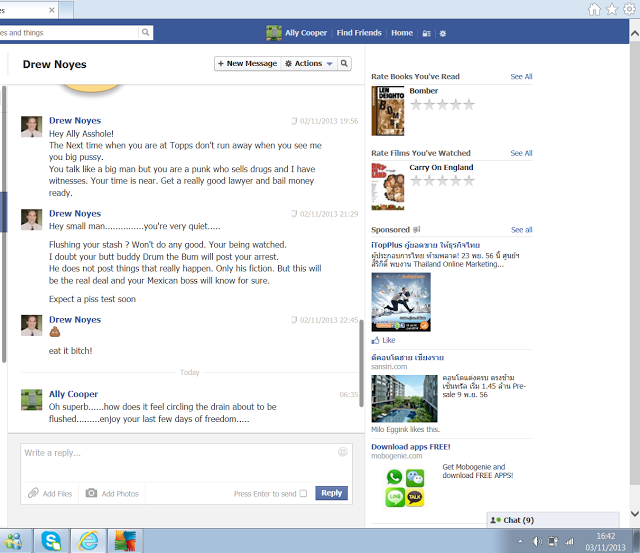Open Drew Noyes name on 19:56 message
Viewport: 640px width, 553px height.
pyautogui.click(x=75, y=120)
